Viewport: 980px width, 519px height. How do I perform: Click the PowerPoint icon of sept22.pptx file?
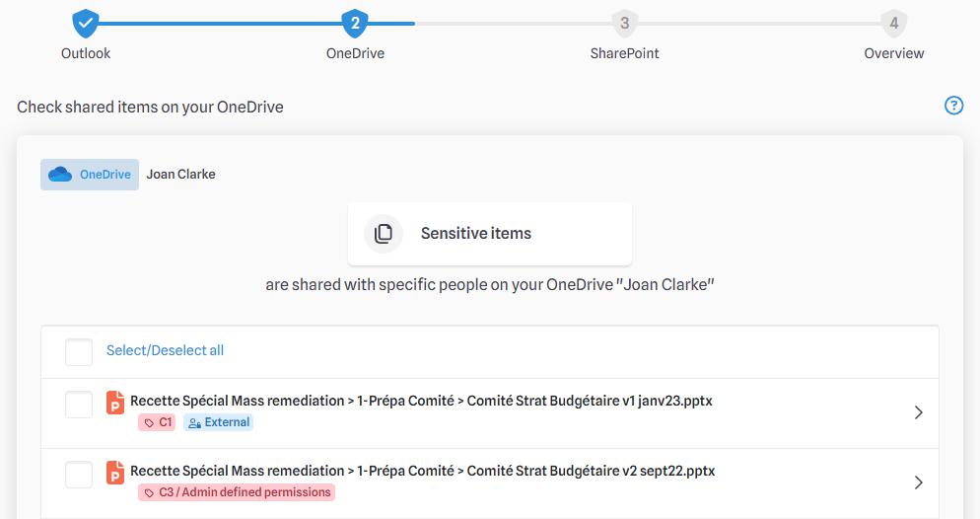(x=115, y=473)
